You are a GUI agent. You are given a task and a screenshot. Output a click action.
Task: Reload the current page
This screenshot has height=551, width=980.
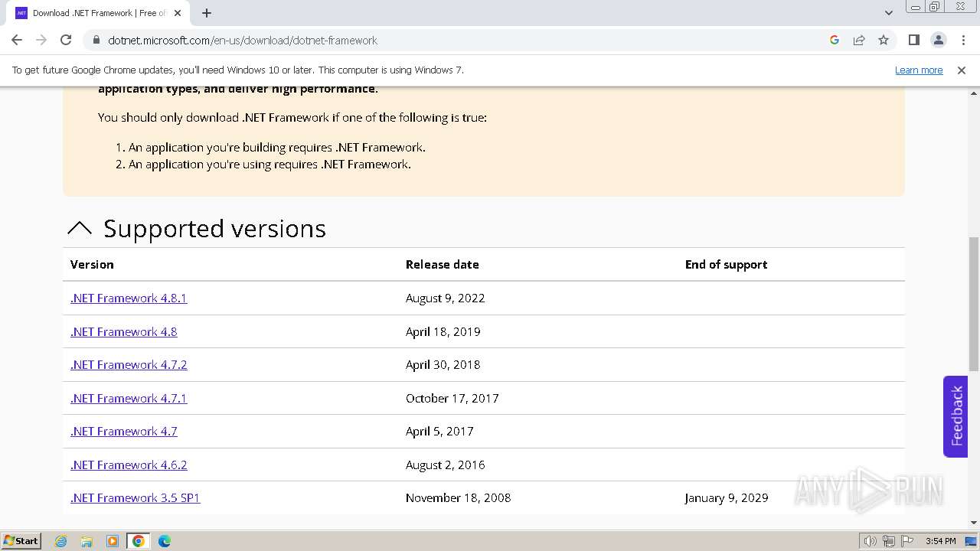pos(66,40)
